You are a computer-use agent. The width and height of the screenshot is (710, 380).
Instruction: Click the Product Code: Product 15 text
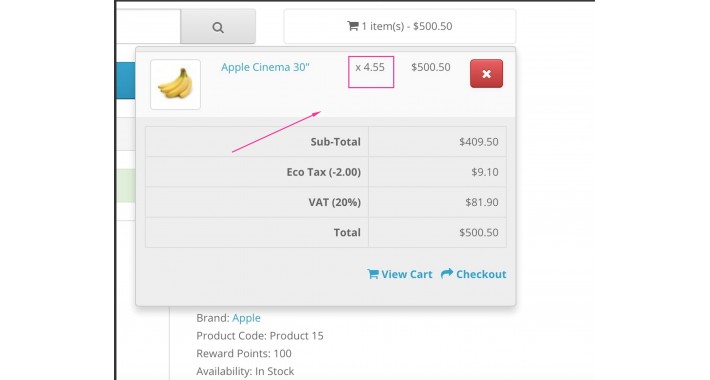[260, 336]
